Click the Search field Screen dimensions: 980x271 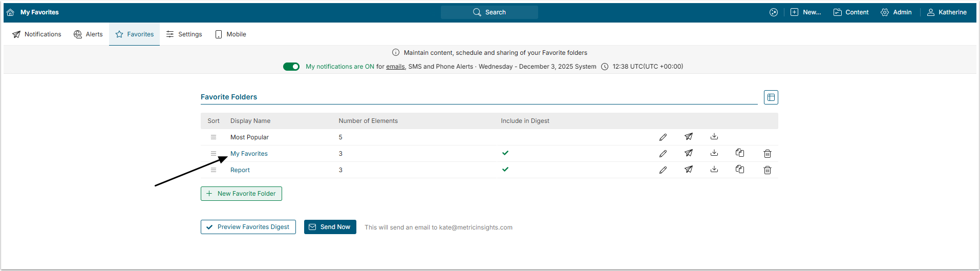[489, 12]
